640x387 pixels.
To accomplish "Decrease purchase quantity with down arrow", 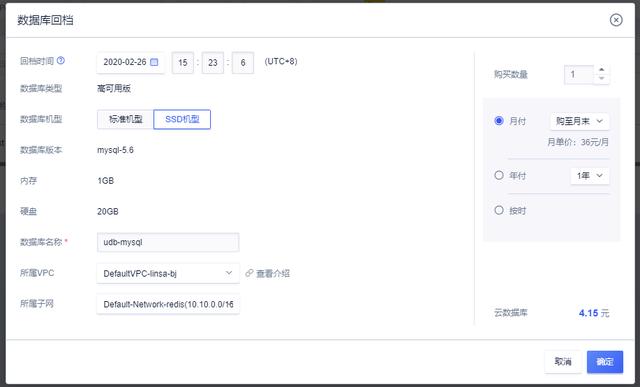I will pyautogui.click(x=601, y=78).
